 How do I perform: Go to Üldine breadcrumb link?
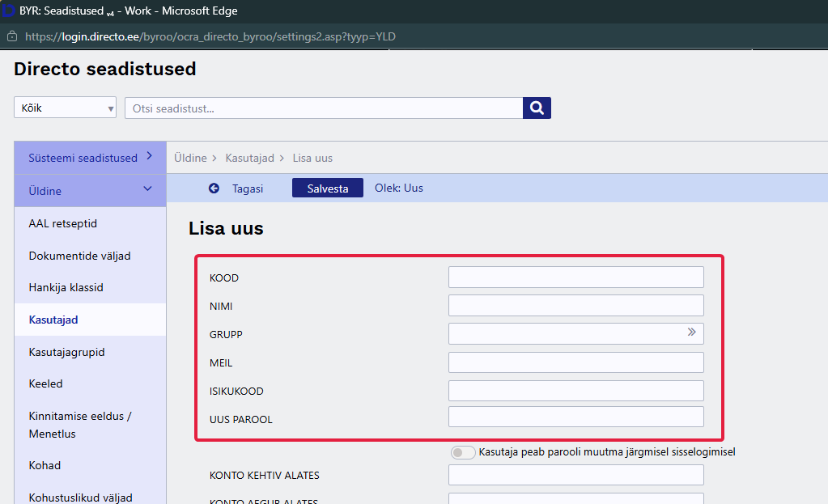point(189,158)
